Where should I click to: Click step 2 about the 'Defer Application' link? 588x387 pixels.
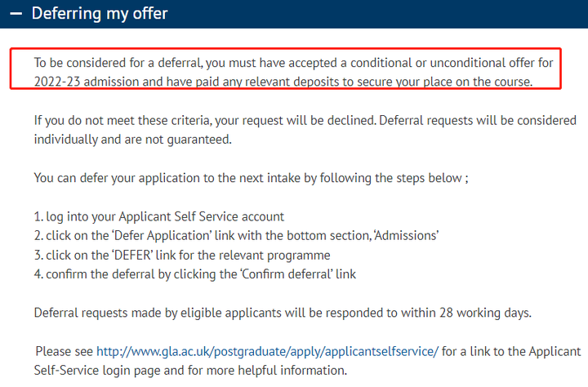click(x=236, y=236)
